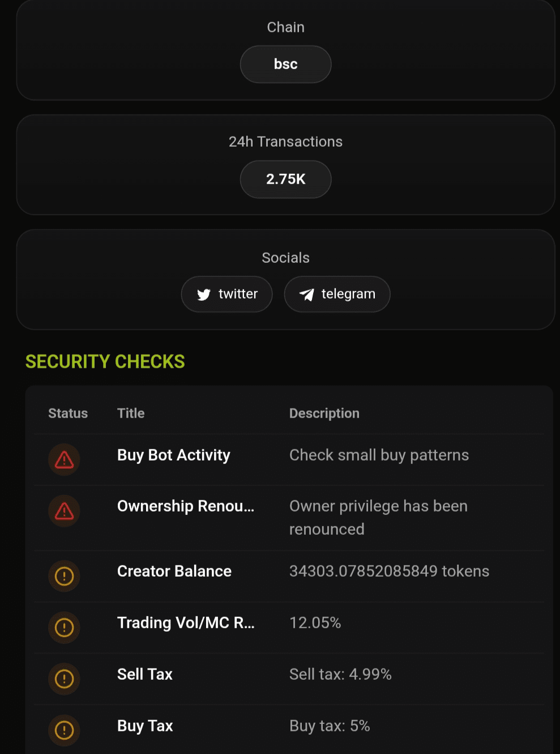Image resolution: width=560 pixels, height=754 pixels.
Task: Click the Trading Vol/MC Ratio caution icon
Action: click(64, 628)
